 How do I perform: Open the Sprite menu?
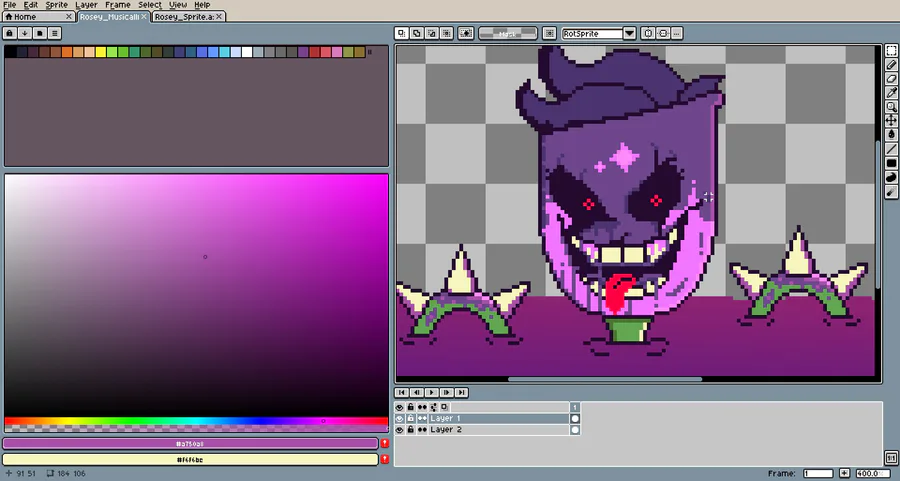56,5
